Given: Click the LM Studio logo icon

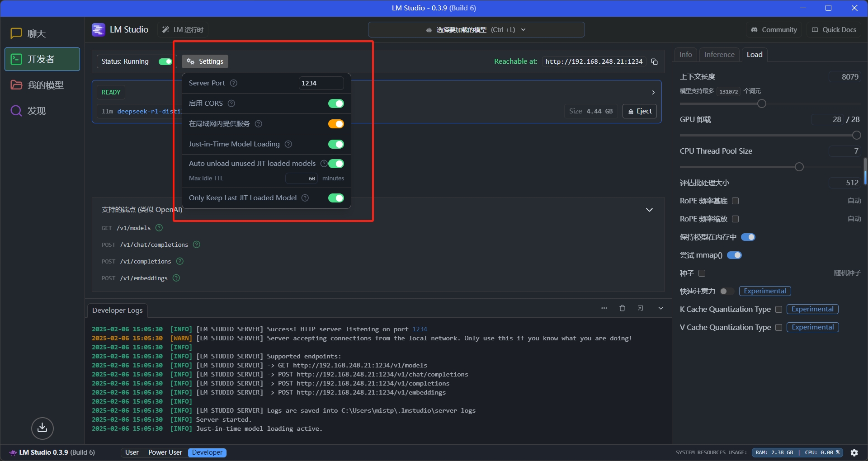Looking at the screenshot, I should [x=98, y=30].
